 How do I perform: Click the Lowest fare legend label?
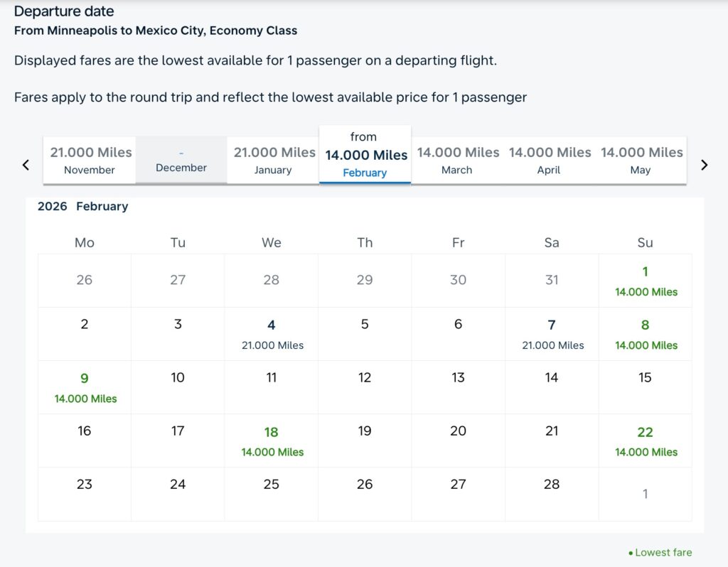pyautogui.click(x=663, y=552)
